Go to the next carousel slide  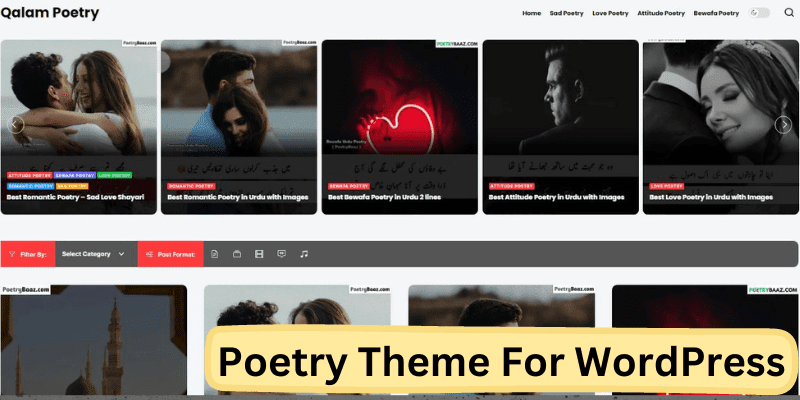[783, 125]
